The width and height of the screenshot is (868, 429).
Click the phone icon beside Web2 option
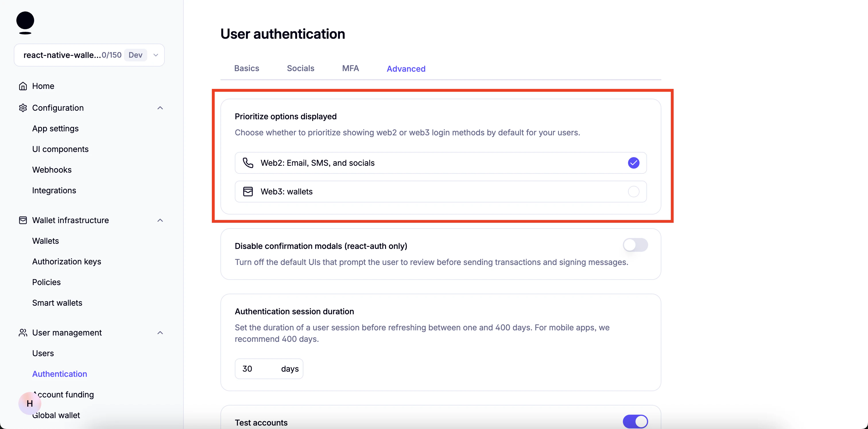(248, 163)
